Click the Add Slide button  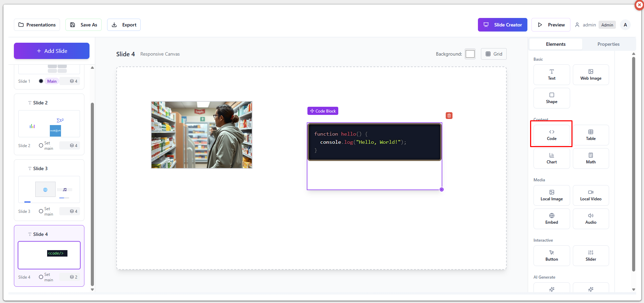pos(52,51)
